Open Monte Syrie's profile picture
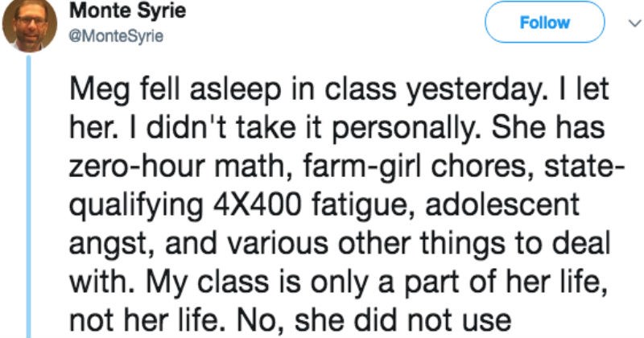Screen dimensions: 644x338 point(30,26)
